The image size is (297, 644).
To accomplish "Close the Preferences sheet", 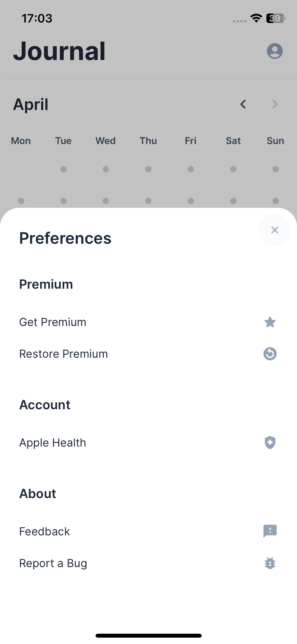I will click(275, 230).
